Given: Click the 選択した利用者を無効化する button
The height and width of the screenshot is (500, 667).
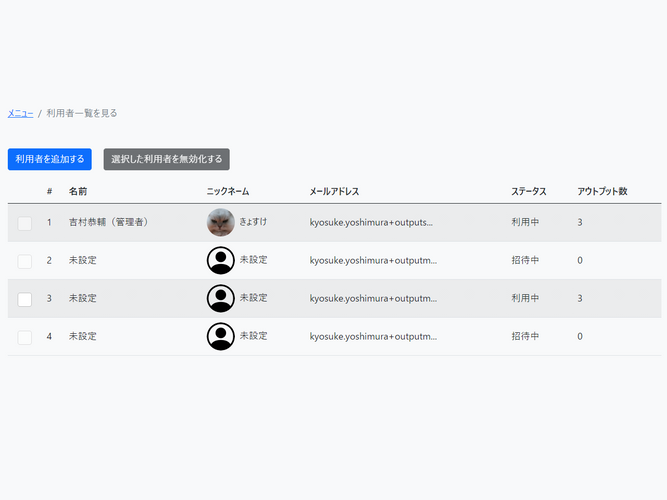Looking at the screenshot, I should pos(167,159).
